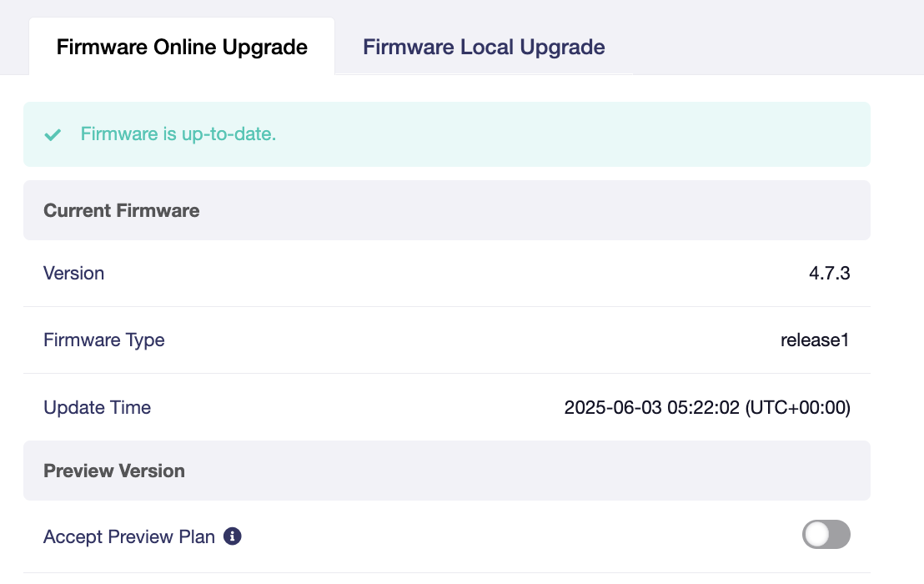Switch to Firmware Local Upgrade tab
Screen dimensions: 924x584
point(484,47)
